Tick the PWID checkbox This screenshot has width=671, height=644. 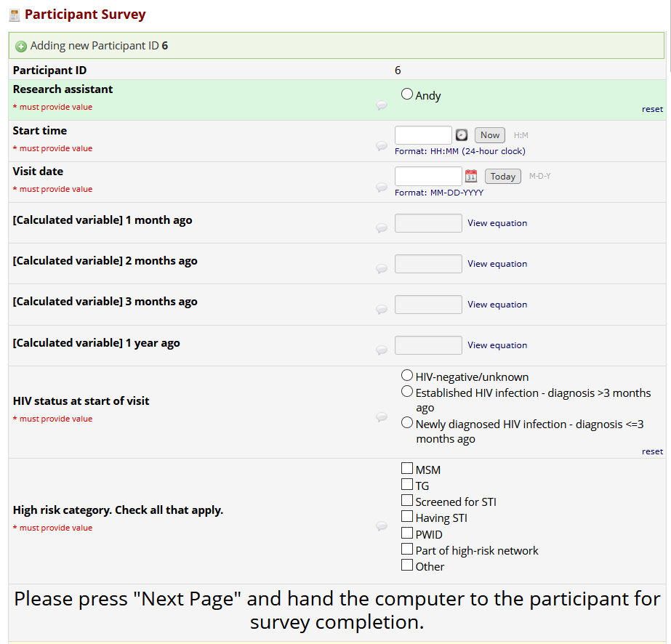(x=407, y=534)
